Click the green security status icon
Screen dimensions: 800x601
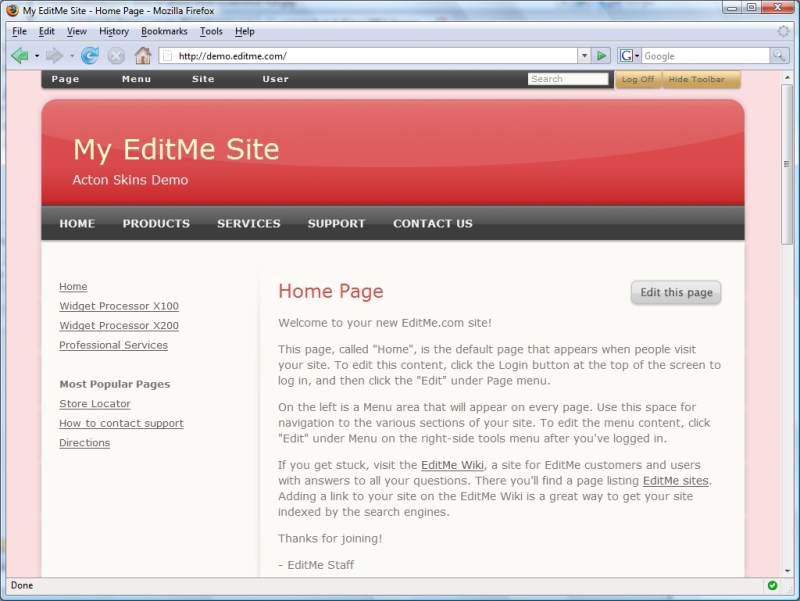click(x=772, y=585)
